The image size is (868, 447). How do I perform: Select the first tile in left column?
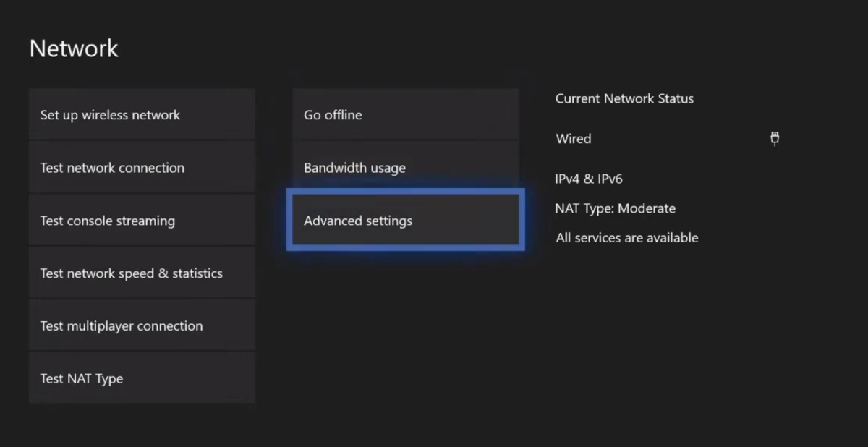pyautogui.click(x=142, y=114)
